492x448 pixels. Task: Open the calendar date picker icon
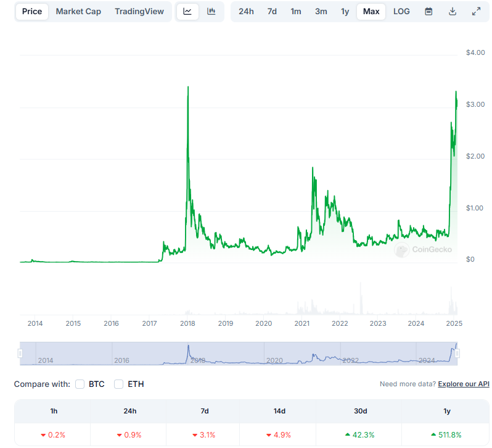coord(428,12)
